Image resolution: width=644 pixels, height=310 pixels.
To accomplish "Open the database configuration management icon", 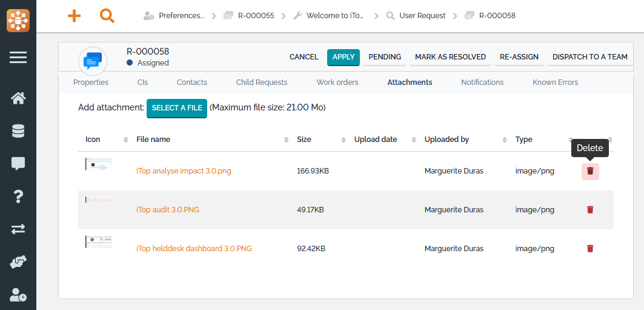I will [18, 131].
